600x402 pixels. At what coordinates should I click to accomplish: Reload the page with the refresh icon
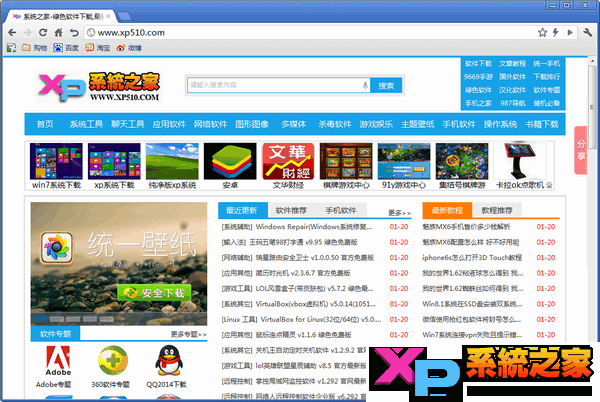coord(43,33)
